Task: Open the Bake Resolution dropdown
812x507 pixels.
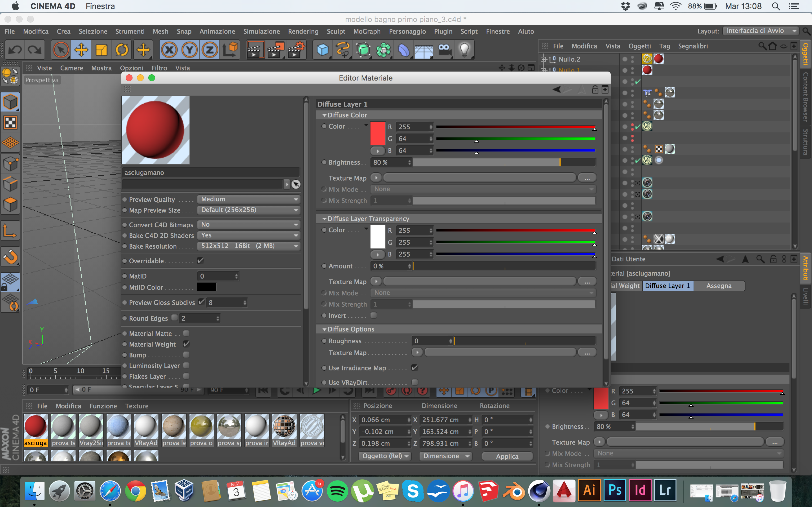Action: coord(249,246)
